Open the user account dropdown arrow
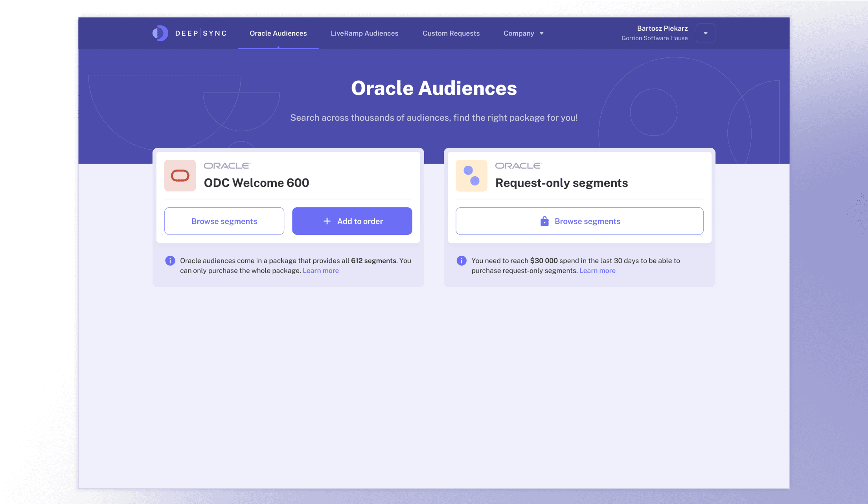 pyautogui.click(x=705, y=33)
